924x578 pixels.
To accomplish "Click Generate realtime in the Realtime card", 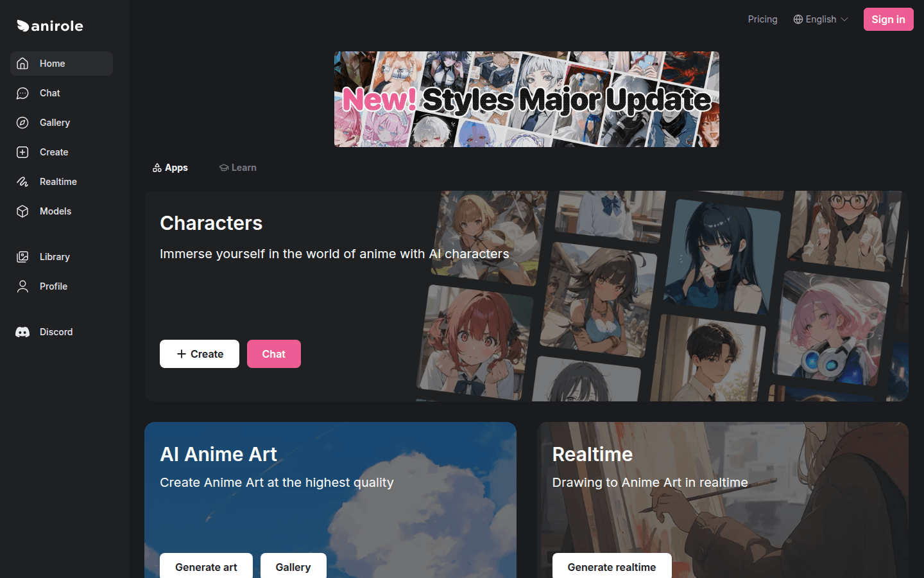I will (x=611, y=567).
